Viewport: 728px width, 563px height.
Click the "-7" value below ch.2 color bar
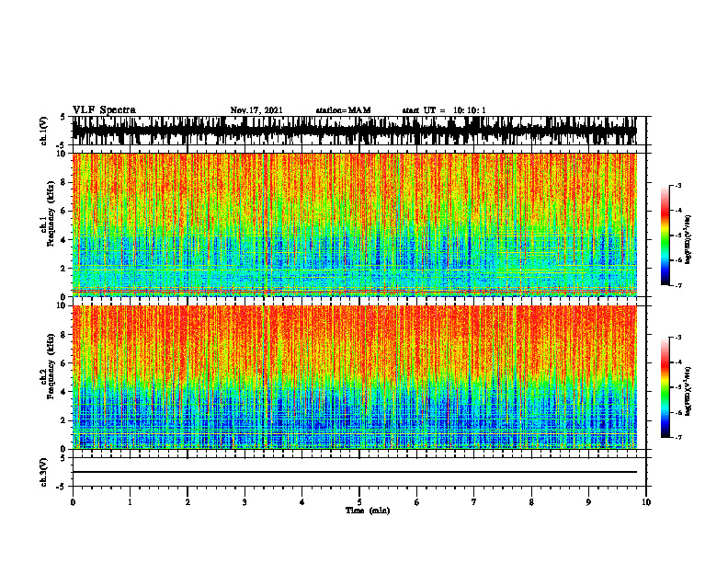678,438
